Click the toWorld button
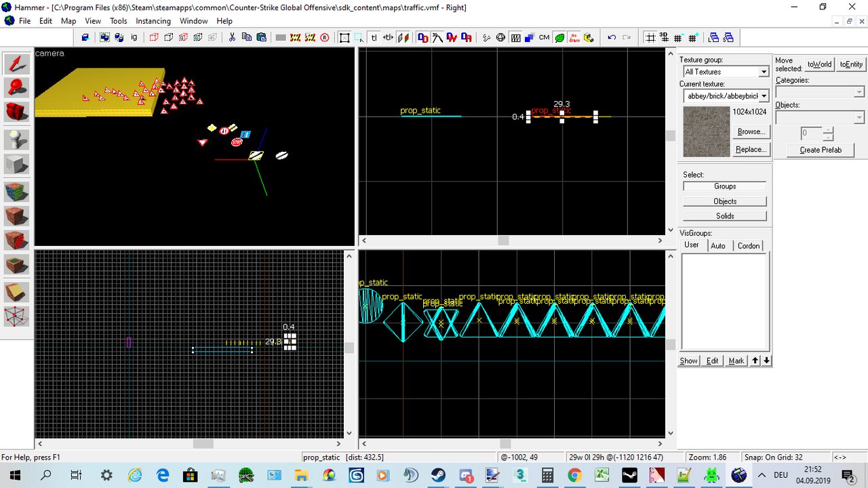Screen dimensions: 868x488 coord(819,64)
